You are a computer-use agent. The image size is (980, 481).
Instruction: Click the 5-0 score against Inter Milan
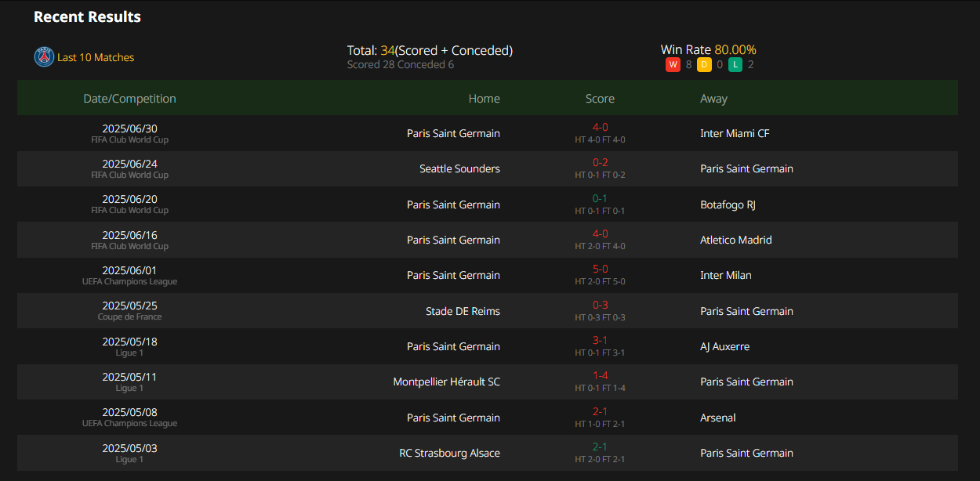(600, 269)
